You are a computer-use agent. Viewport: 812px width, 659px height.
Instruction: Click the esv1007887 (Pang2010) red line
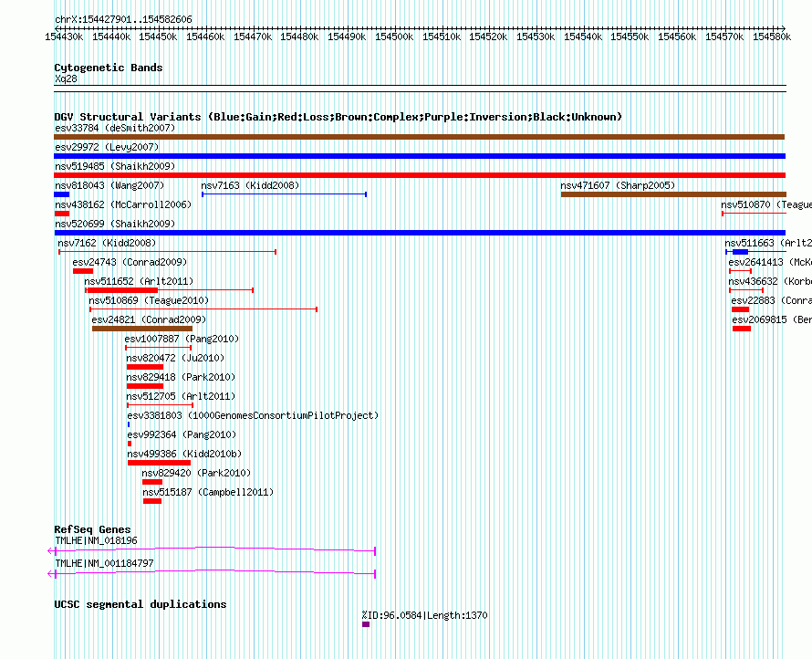coord(159,348)
